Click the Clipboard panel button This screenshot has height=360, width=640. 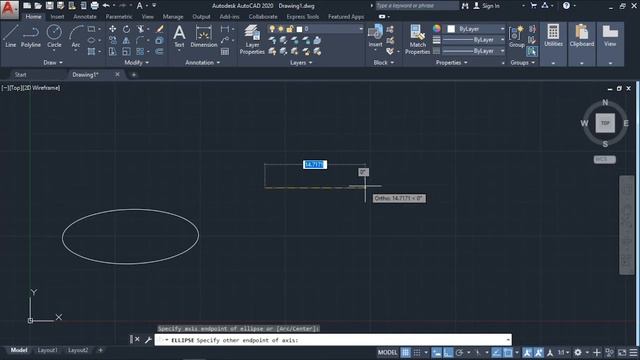click(x=582, y=44)
